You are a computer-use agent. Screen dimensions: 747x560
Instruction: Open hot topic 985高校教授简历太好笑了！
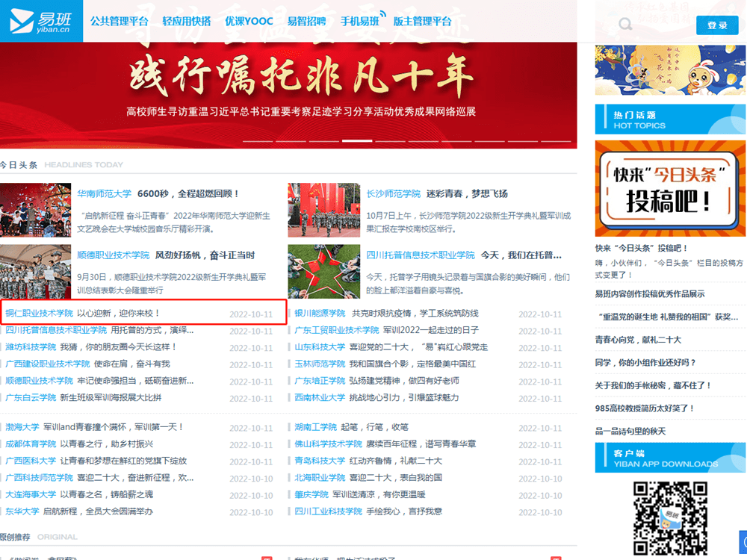pyautogui.click(x=645, y=408)
